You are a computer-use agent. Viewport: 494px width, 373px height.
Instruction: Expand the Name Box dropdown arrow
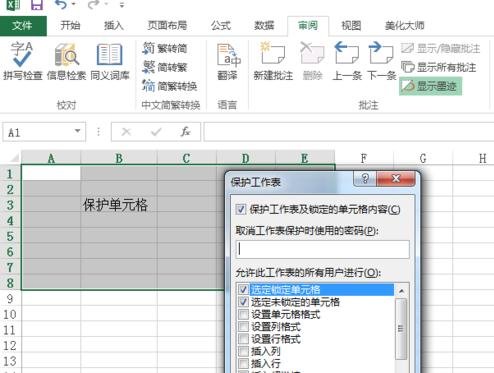click(77, 131)
